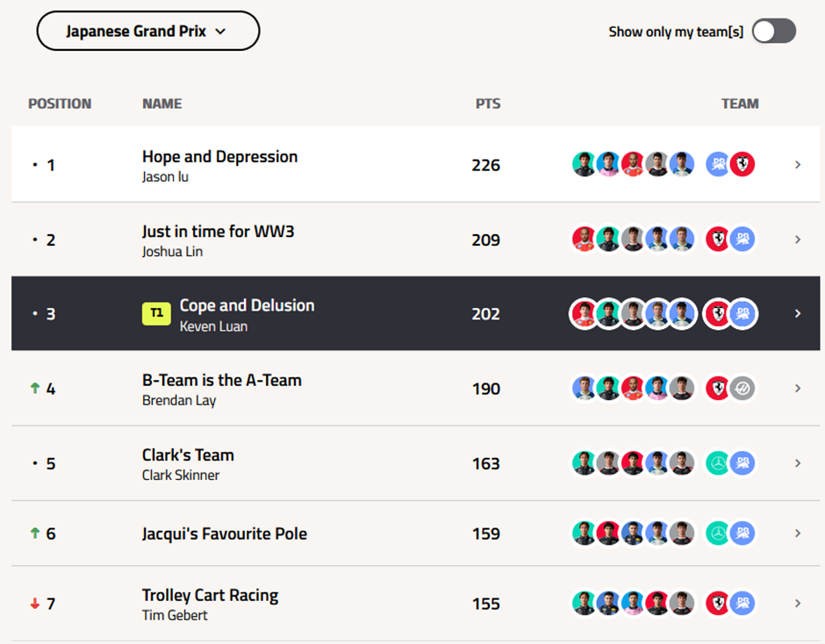Click the POSITION column header
This screenshot has width=825, height=644.
click(60, 104)
